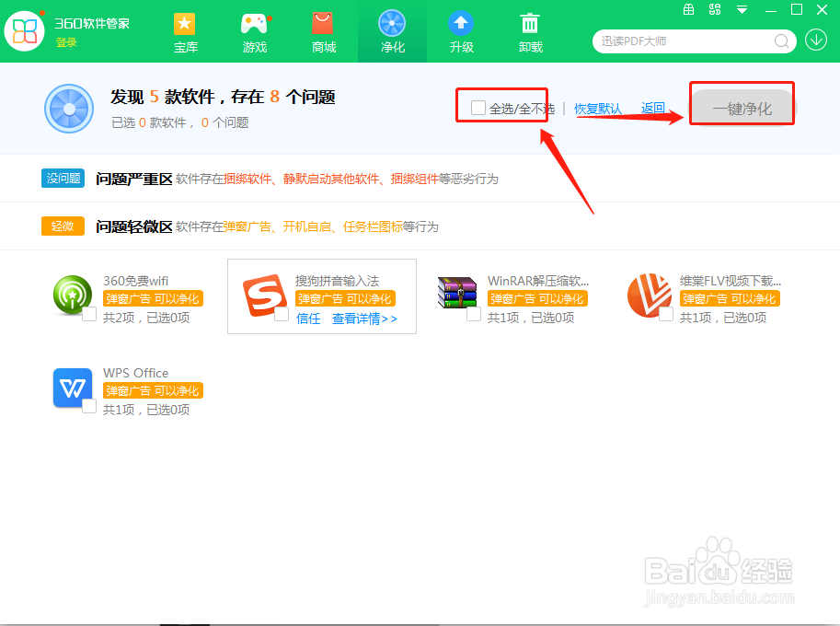Select the WPS Office name text
Viewport: 840px width, 626px height.
pyautogui.click(x=135, y=373)
